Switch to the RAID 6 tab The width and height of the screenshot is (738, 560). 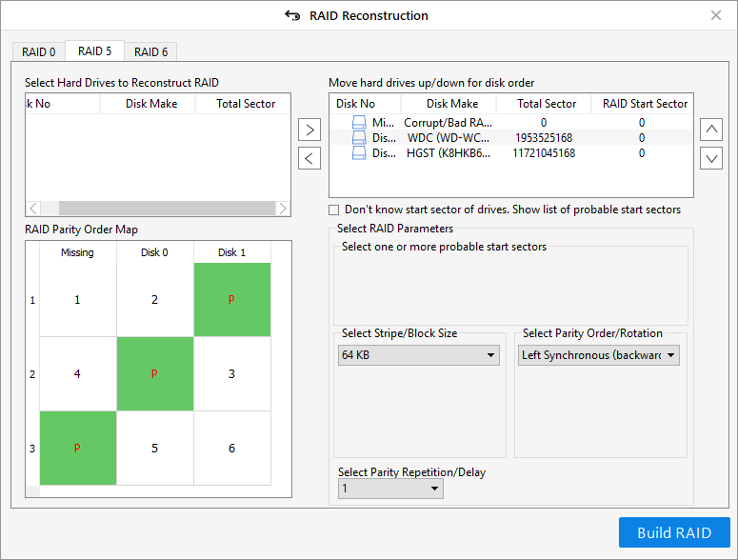click(151, 52)
